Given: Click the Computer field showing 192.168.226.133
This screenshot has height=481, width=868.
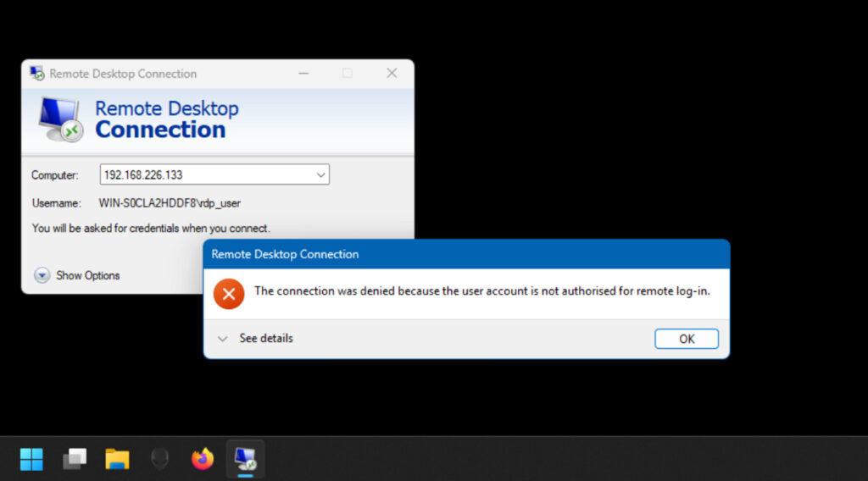Looking at the screenshot, I should (206, 175).
